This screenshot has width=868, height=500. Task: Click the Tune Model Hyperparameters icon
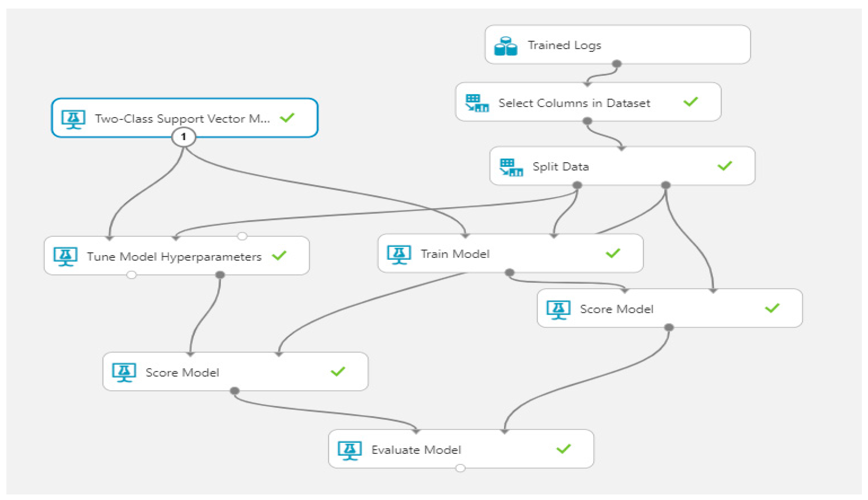(x=65, y=256)
